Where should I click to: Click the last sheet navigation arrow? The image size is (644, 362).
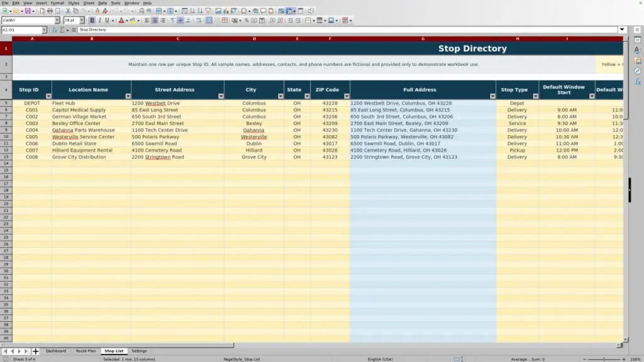(26, 351)
